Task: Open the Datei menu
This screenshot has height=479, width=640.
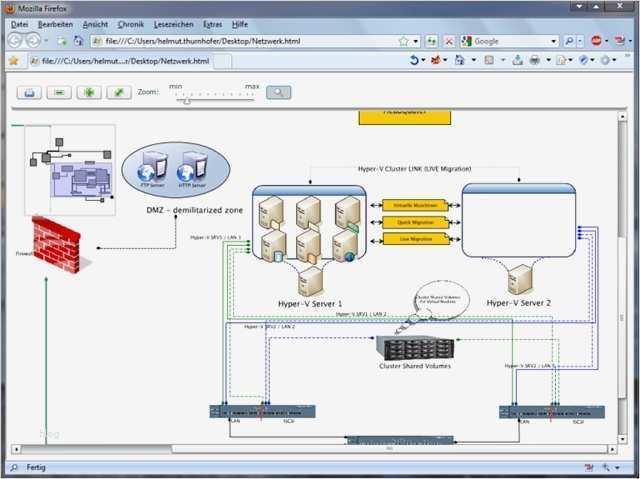Action: coord(19,24)
